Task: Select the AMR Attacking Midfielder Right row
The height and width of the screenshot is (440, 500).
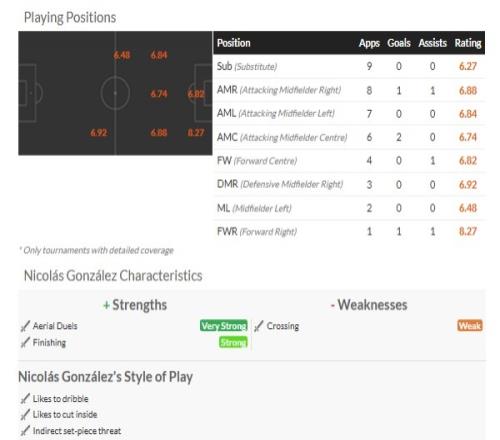Action: (x=349, y=90)
